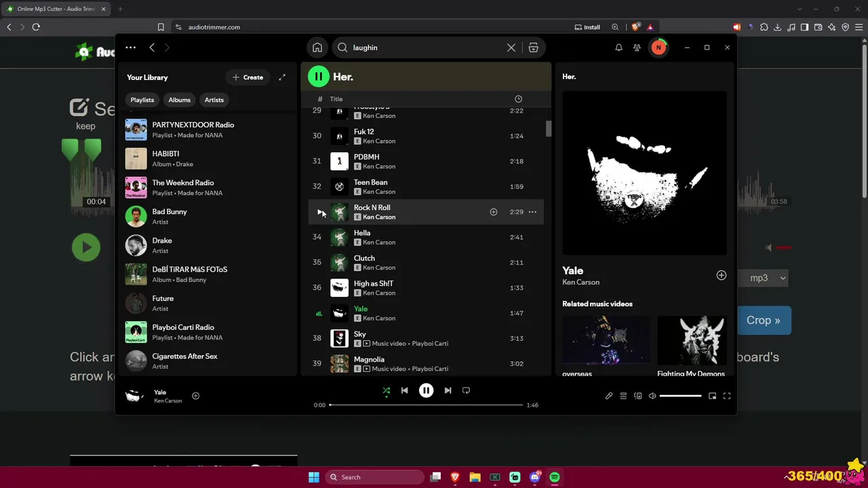Screen dimensions: 868x488
Task: Open Spotify notifications bell
Action: click(618, 47)
